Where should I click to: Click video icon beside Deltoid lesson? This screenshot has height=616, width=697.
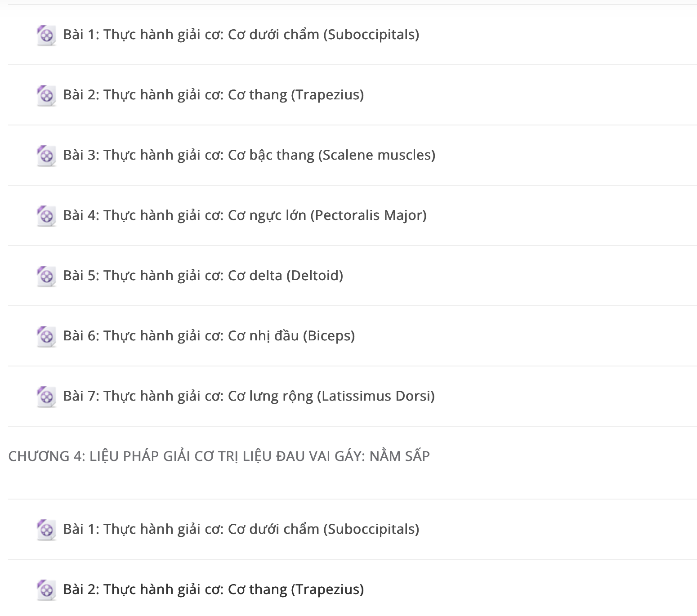46,276
